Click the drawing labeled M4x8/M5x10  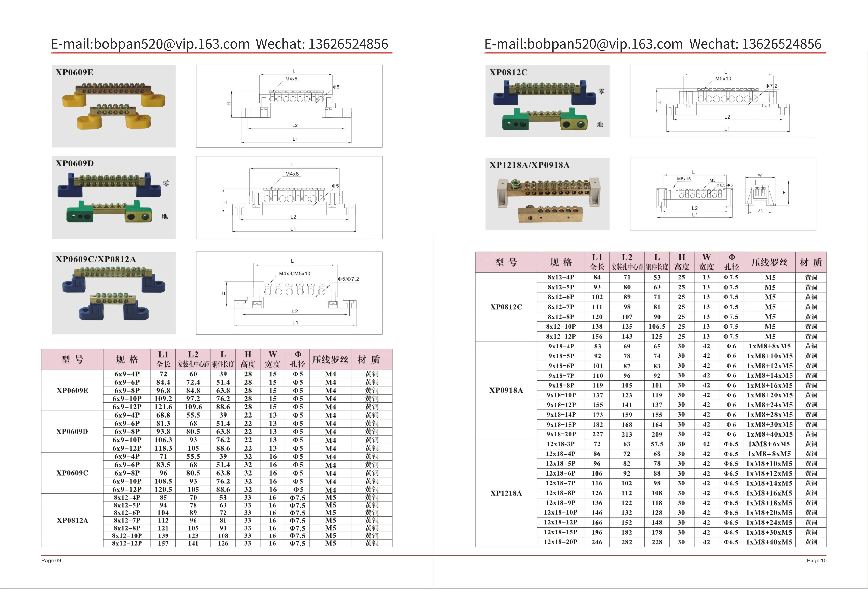(289, 293)
